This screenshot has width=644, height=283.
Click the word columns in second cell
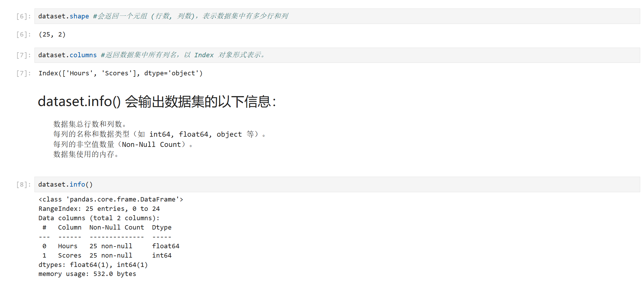coord(83,55)
